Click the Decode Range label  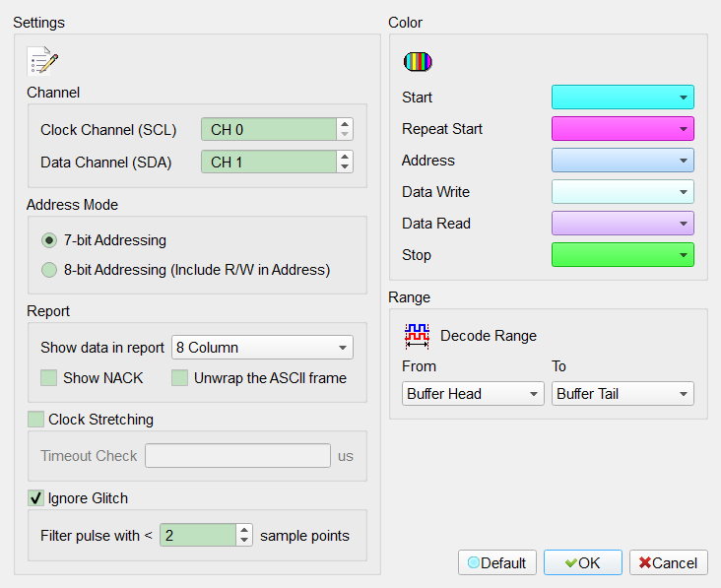(x=489, y=336)
